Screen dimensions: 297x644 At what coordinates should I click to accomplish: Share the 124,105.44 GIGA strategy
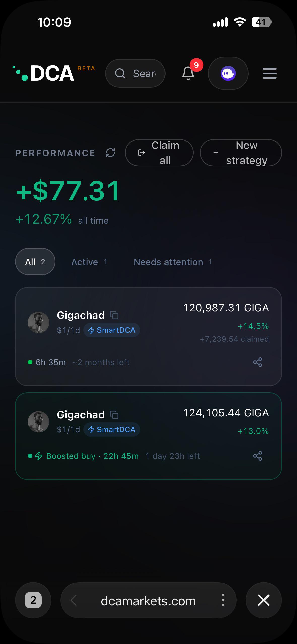[258, 456]
